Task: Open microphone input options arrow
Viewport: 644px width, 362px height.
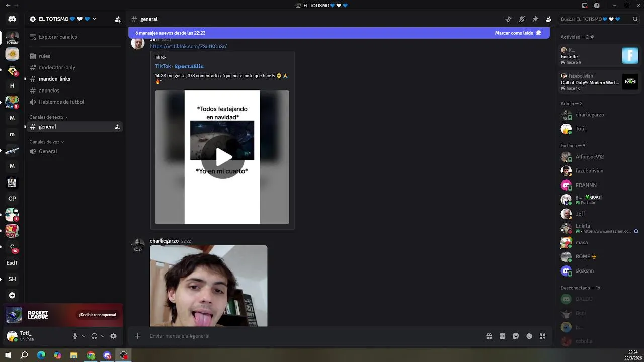Action: tap(84, 336)
